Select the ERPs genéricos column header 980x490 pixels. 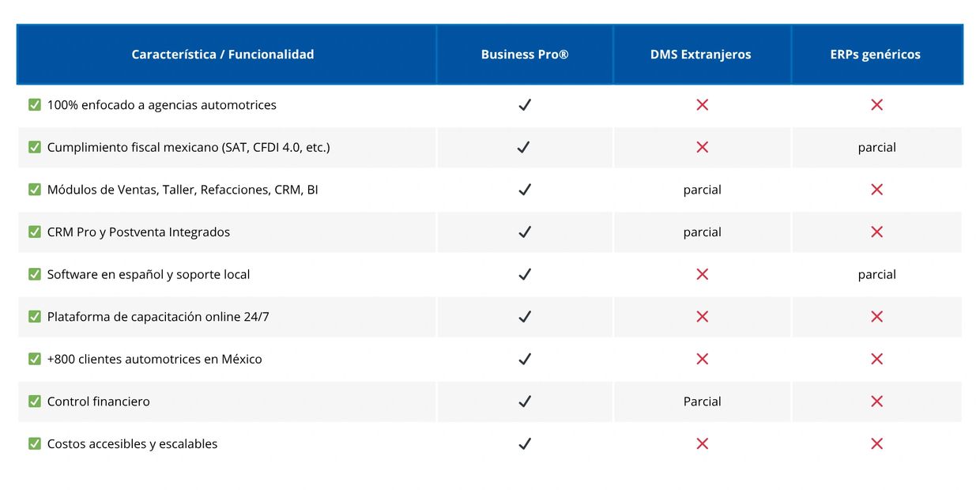(876, 55)
